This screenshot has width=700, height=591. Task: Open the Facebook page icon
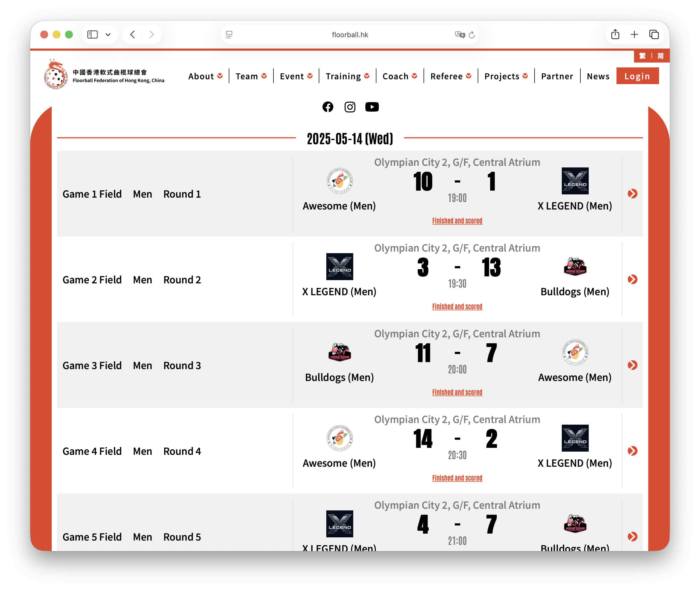pyautogui.click(x=328, y=107)
